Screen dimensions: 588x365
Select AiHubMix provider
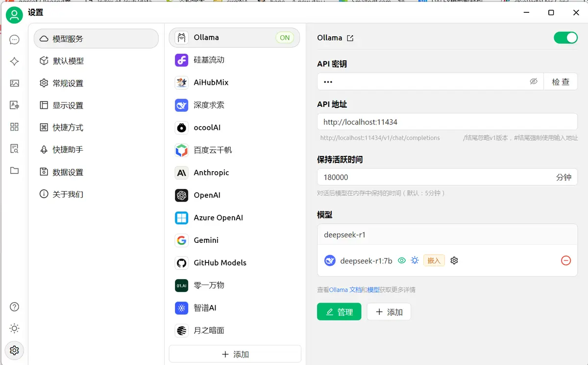(x=234, y=82)
